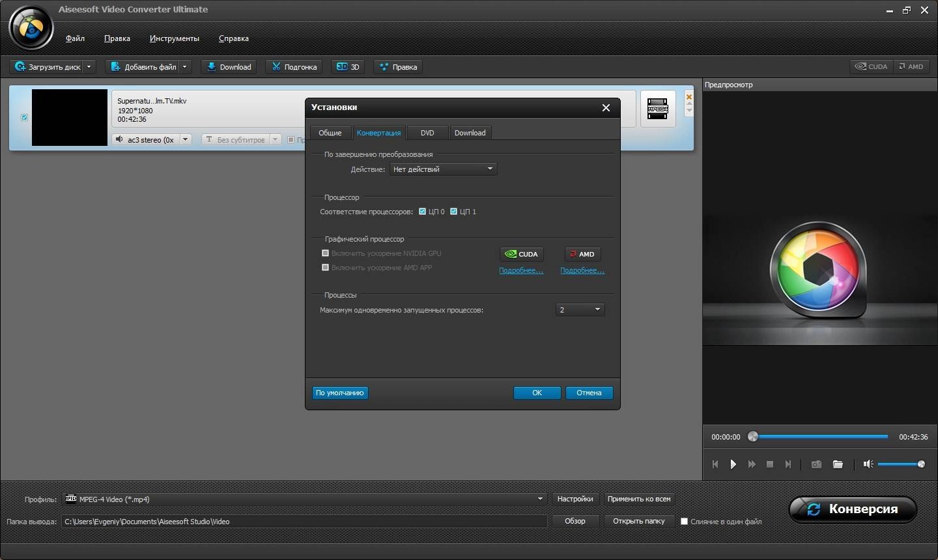The width and height of the screenshot is (938, 560).
Task: Start conversion with Конверсия button
Action: [x=853, y=509]
